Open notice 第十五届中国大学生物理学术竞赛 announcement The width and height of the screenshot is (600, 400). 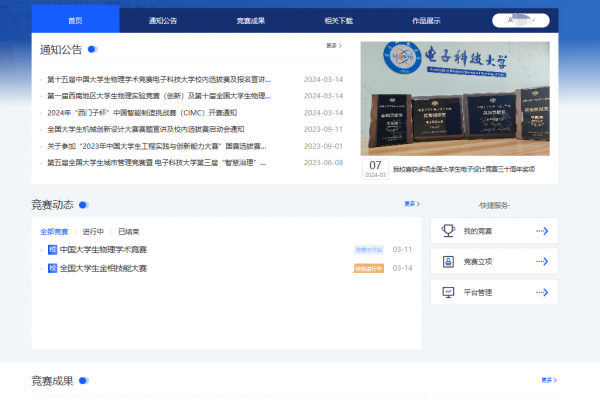tap(159, 80)
